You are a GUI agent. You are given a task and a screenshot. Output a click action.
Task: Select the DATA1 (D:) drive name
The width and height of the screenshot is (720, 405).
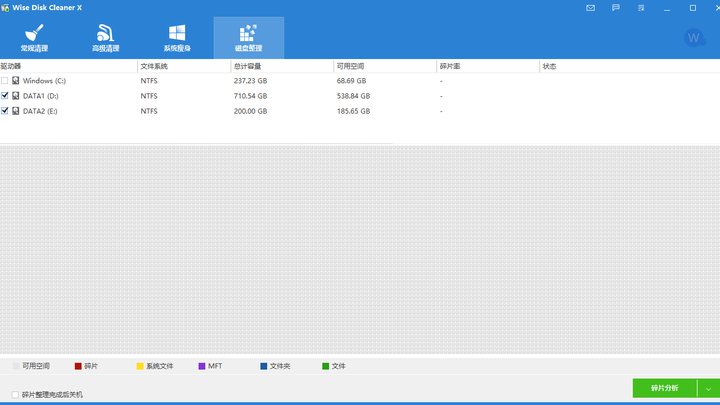[41, 96]
